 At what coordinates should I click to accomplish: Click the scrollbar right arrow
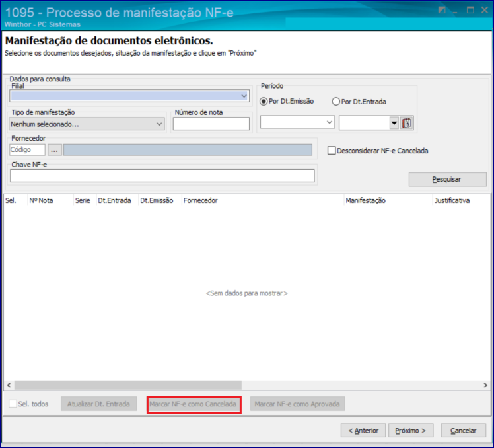coord(485,385)
